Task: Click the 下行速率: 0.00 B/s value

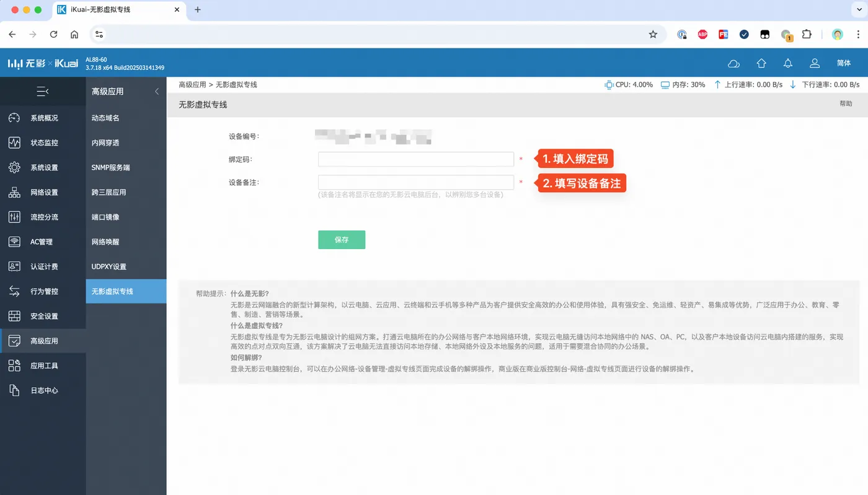Action: click(x=831, y=85)
